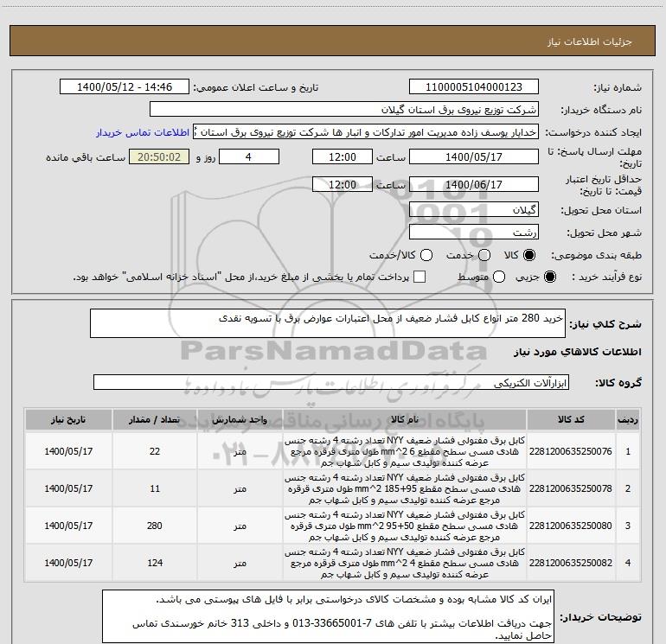666x644 pixels.
Task: Click the remaining time field 20:50:02
Action: click(159, 156)
